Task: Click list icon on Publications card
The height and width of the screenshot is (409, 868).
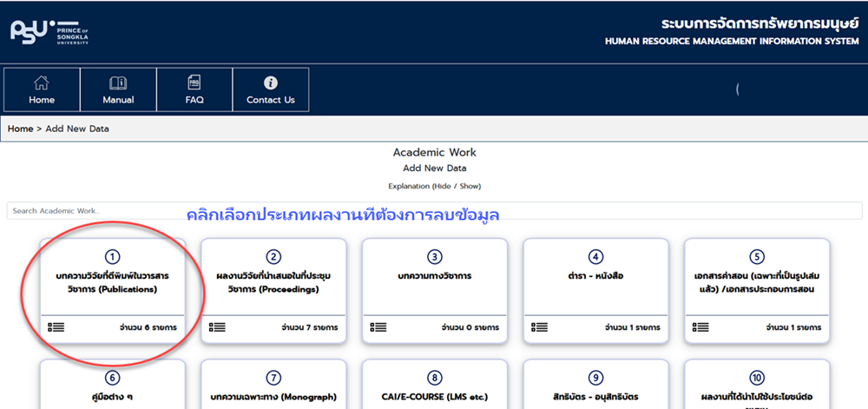Action: (56, 327)
